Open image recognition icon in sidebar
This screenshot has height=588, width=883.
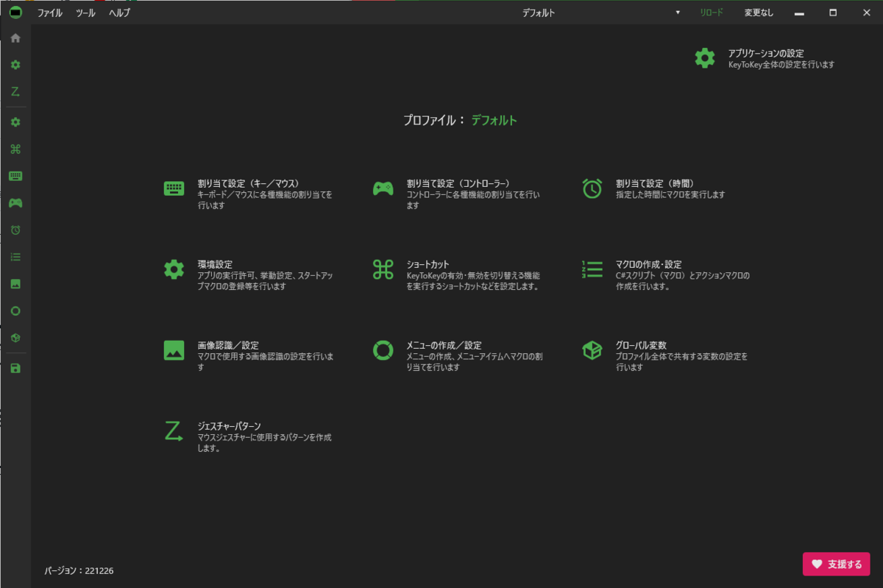(15, 284)
